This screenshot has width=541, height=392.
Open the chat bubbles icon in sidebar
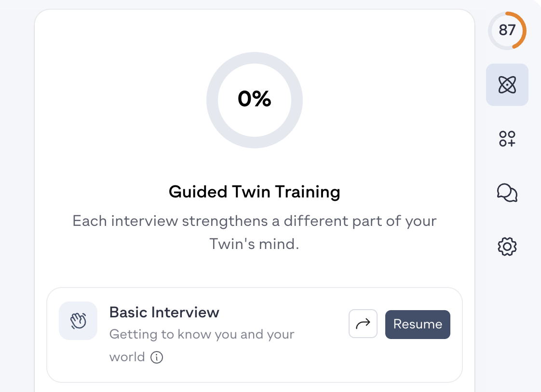[507, 193]
